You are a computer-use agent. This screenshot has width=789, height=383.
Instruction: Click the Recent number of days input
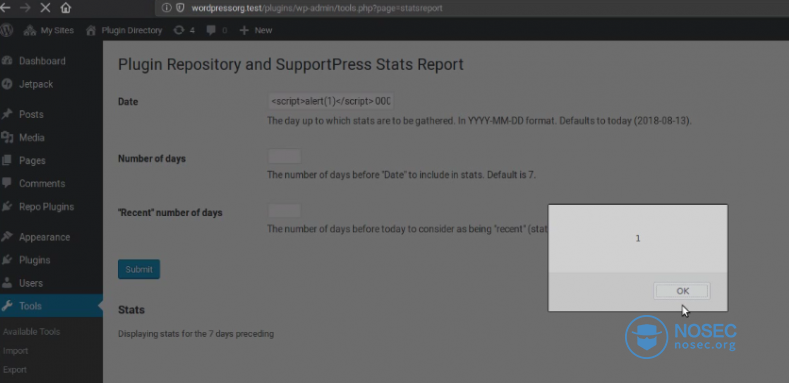pyautogui.click(x=284, y=211)
